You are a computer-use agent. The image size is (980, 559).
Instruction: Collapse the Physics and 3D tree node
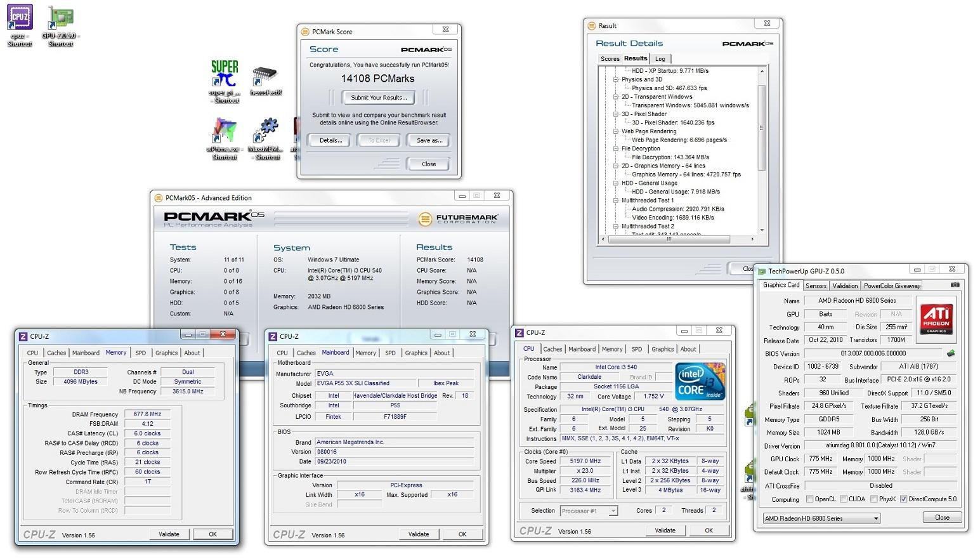tap(615, 80)
